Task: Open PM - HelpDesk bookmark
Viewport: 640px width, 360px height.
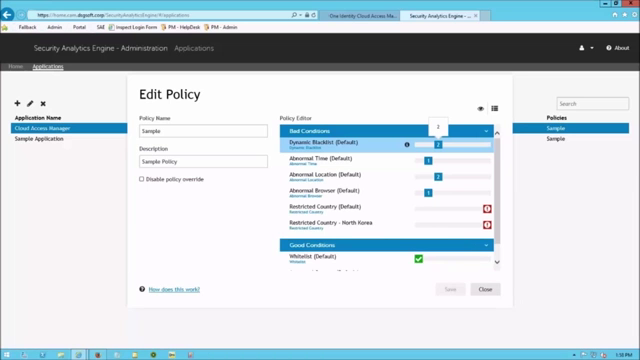Action: pos(180,27)
